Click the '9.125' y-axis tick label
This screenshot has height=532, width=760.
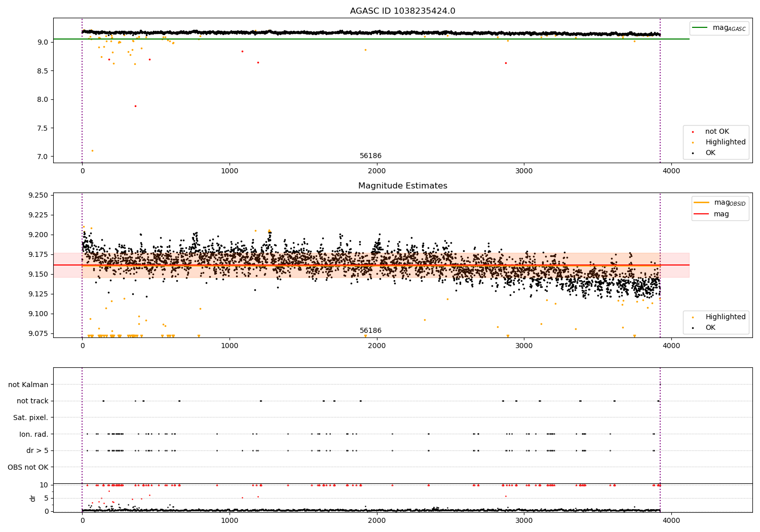pos(38,294)
